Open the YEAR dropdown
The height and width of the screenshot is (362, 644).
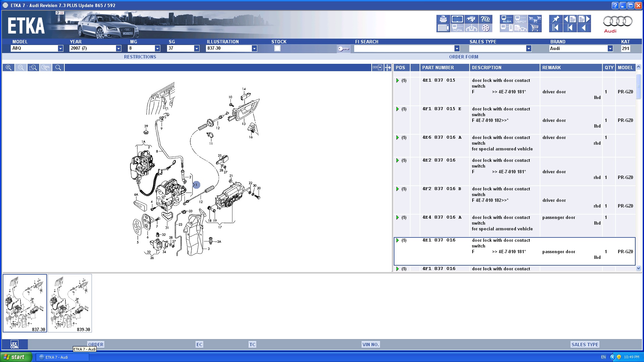pyautogui.click(x=118, y=48)
